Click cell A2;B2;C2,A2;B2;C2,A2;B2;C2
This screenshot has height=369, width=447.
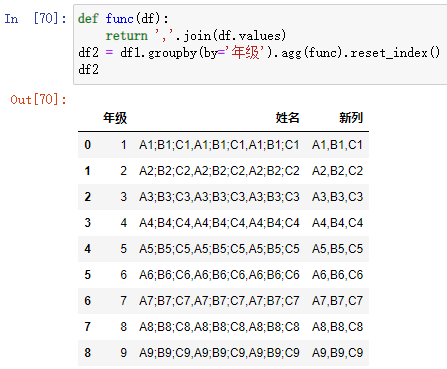[x=219, y=171]
